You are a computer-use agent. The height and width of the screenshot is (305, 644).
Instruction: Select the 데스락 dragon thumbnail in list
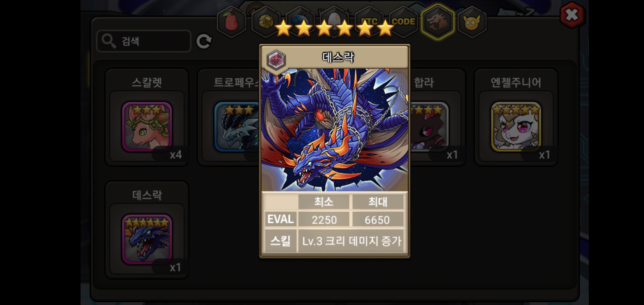click(147, 239)
